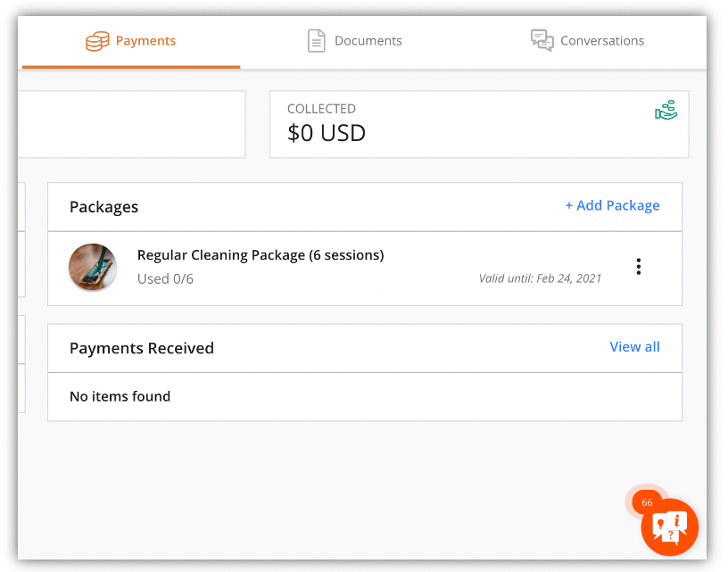Click the Payments Received heading
This screenshot has height=572, width=728.
coord(142,348)
